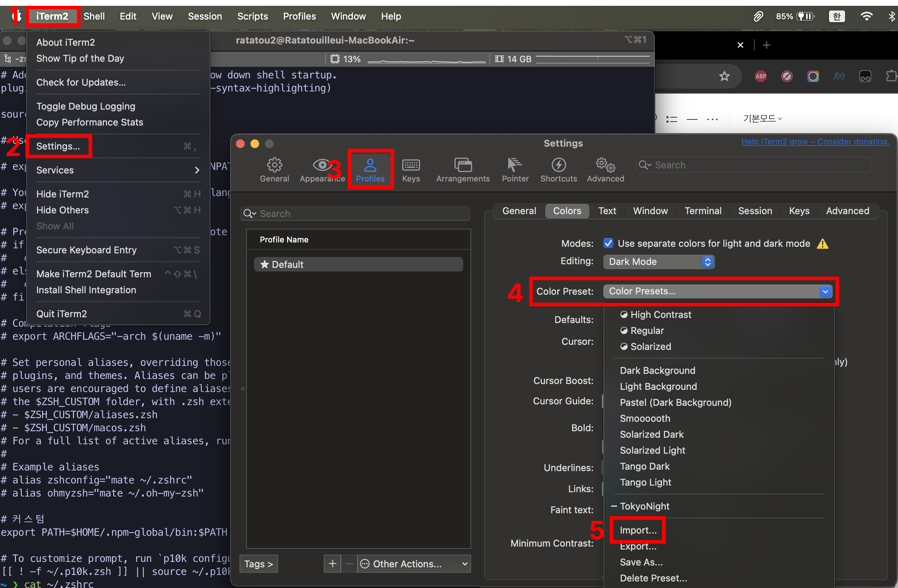Click the browser bookmark star icon

(724, 77)
